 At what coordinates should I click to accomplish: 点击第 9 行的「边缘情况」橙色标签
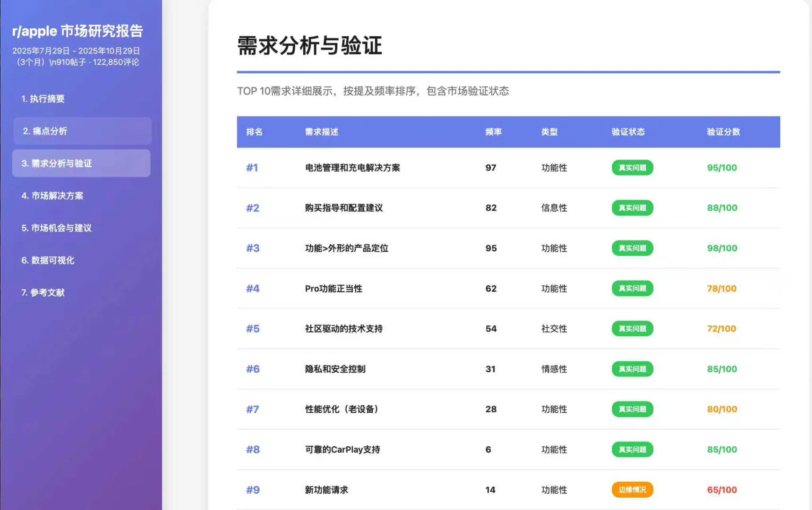(x=632, y=490)
